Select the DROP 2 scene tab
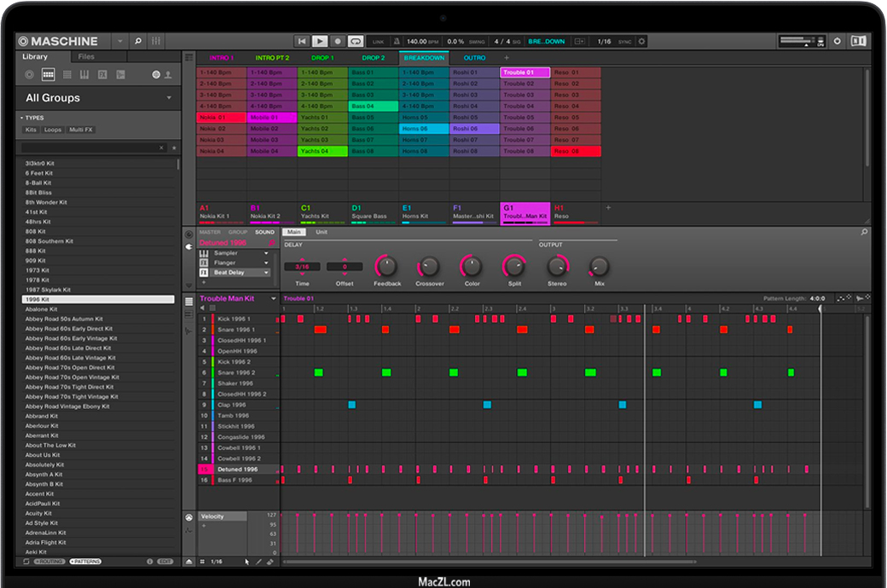Viewport: 887px width, 588px height. [374, 58]
